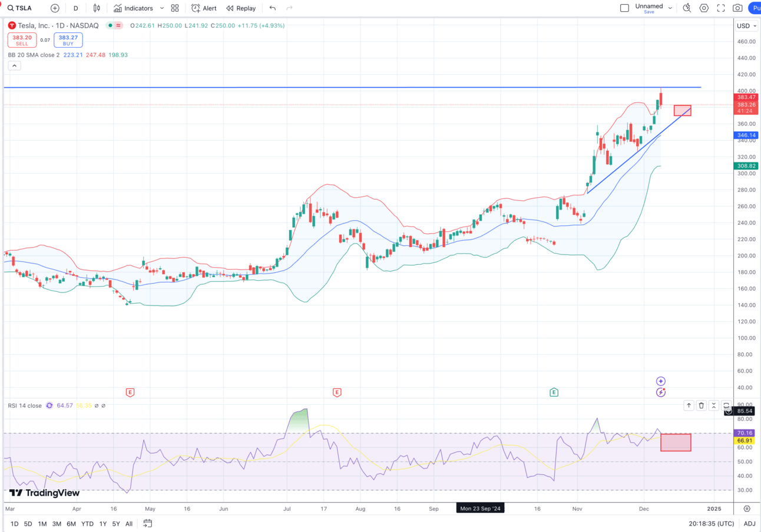Click the TradingView logo
This screenshot has height=532, width=761.
pyautogui.click(x=44, y=493)
